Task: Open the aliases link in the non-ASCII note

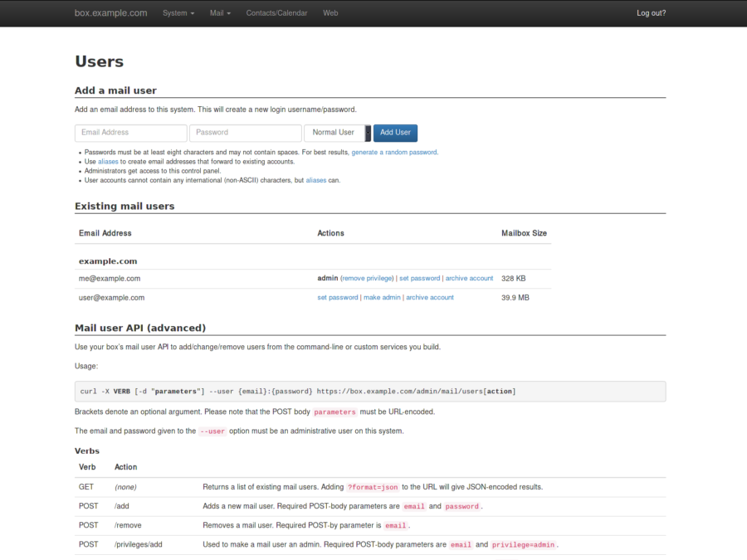Action: point(315,180)
